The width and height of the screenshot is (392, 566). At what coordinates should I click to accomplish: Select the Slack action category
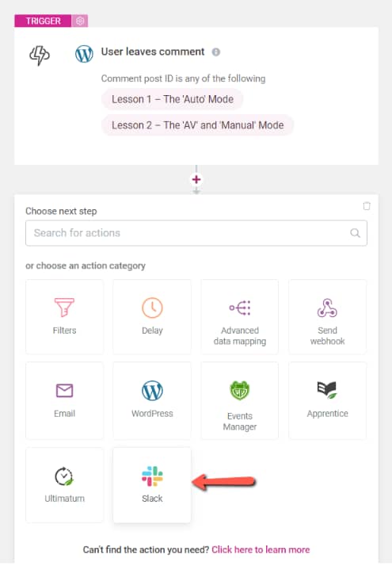[152, 485]
